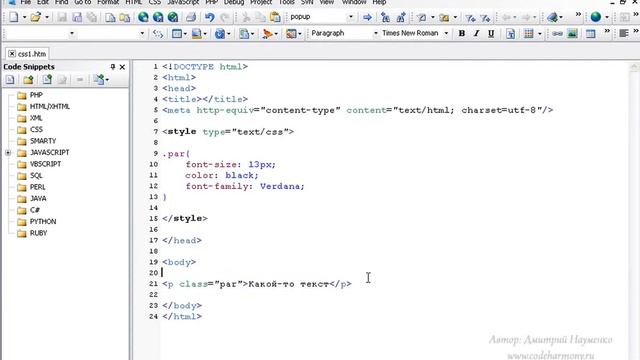Screen dimensions: 640x360
Task: Click the new snippet icon in Code Snippets
Action: [x=10, y=80]
